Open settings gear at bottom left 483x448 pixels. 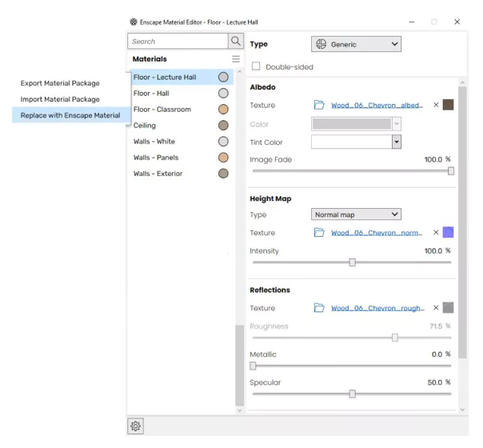click(x=135, y=426)
